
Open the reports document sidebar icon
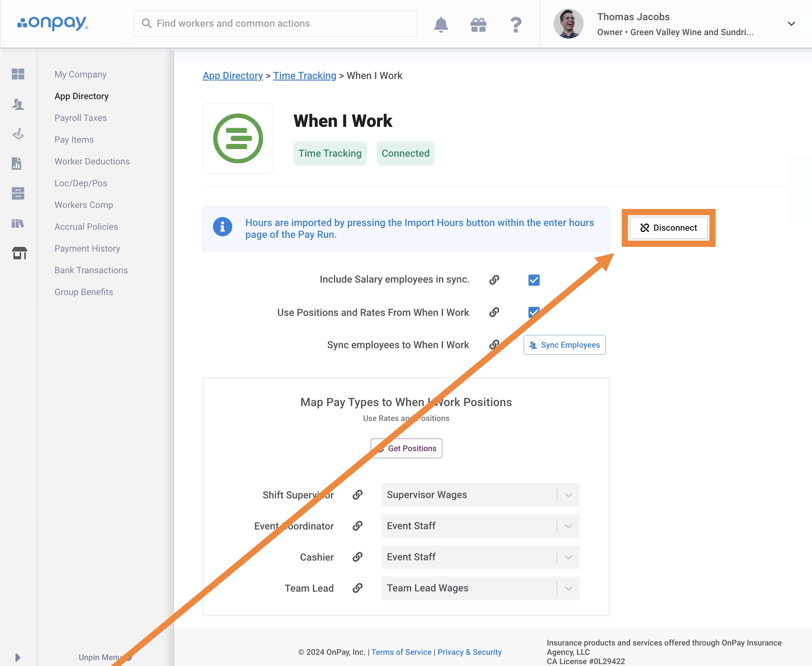click(17, 164)
